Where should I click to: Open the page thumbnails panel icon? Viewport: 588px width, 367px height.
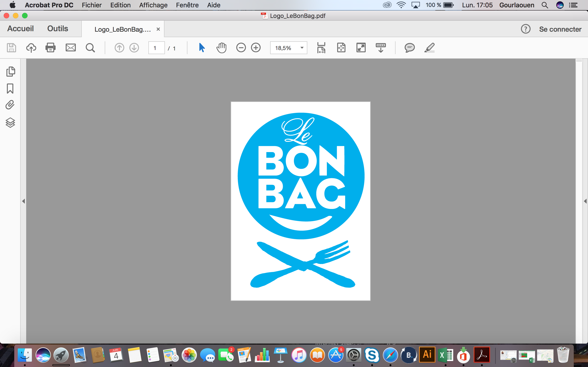(x=10, y=71)
